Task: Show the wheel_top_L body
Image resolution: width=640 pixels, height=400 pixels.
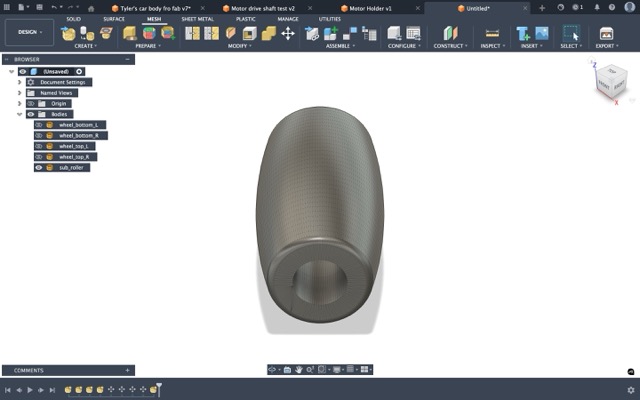Action: pyautogui.click(x=39, y=146)
